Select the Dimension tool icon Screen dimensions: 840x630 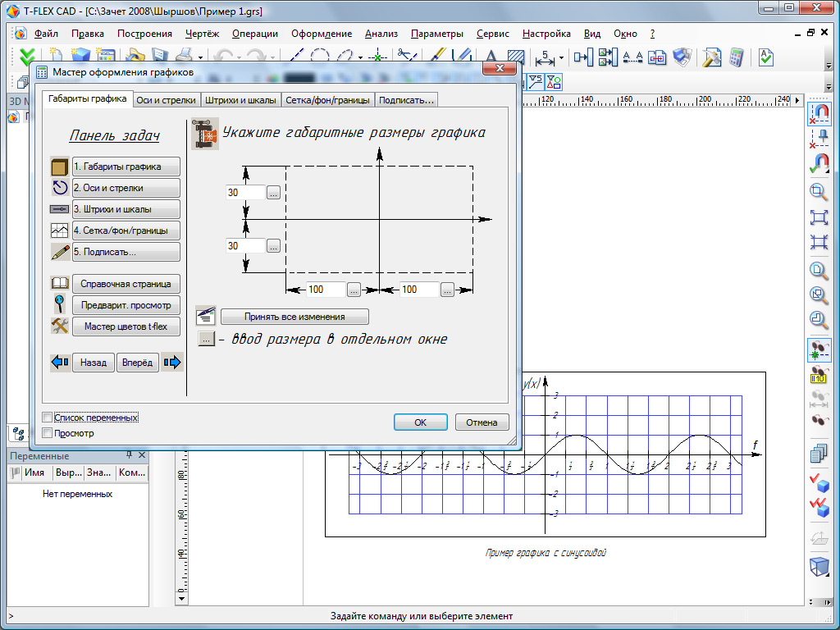pyautogui.click(x=545, y=57)
